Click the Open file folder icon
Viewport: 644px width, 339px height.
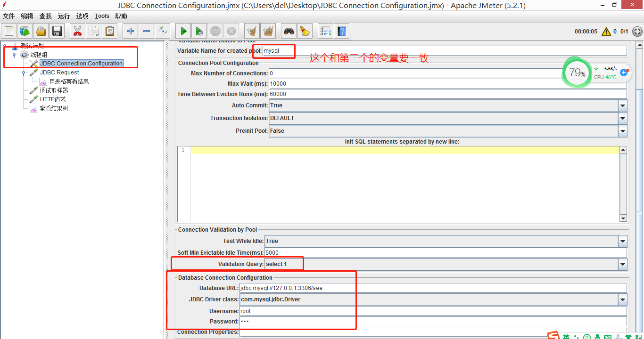tap(41, 32)
